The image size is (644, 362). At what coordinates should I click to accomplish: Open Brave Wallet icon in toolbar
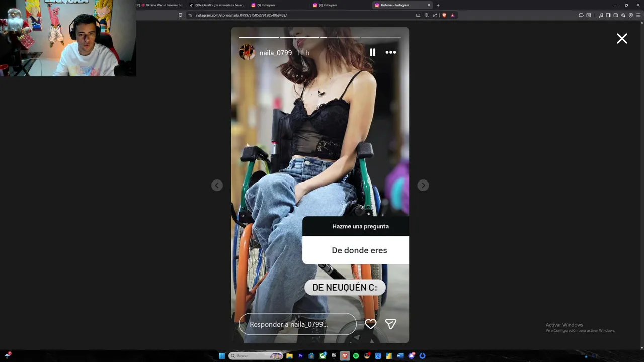(616, 15)
